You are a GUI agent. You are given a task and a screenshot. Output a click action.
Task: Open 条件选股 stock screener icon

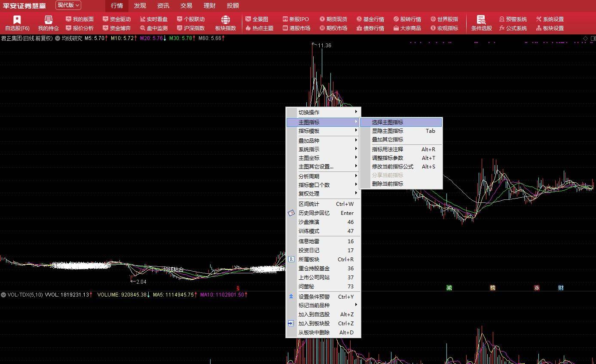coord(481,23)
